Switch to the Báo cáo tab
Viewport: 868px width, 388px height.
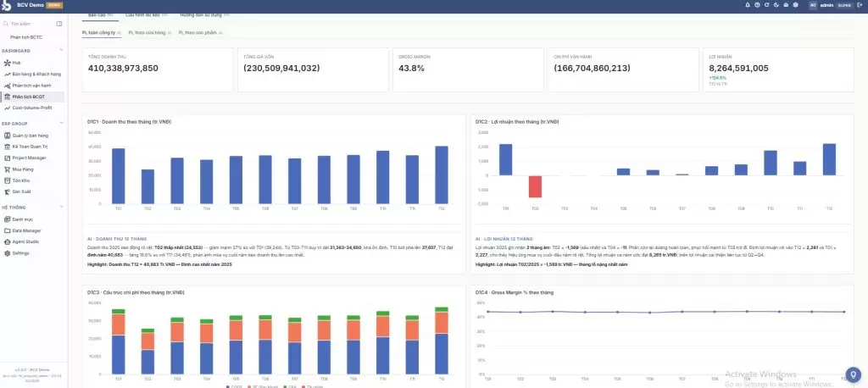tap(100, 15)
